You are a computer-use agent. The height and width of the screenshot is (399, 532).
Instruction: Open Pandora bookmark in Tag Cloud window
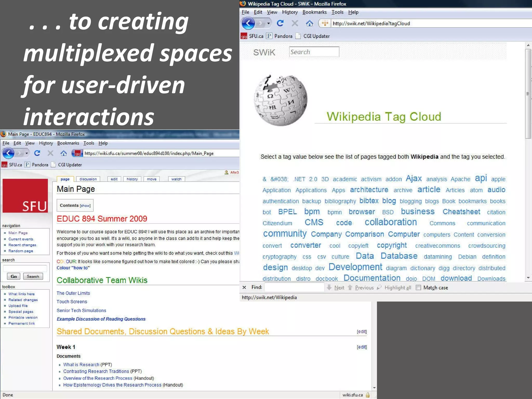280,36
